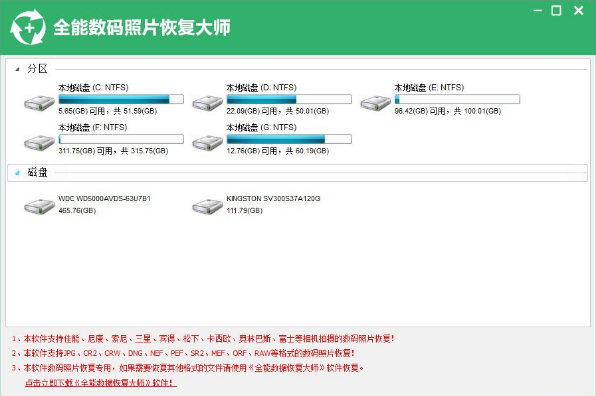Click the C: drive usage bar
Image resolution: width=596 pixels, height=396 pixels.
point(121,99)
